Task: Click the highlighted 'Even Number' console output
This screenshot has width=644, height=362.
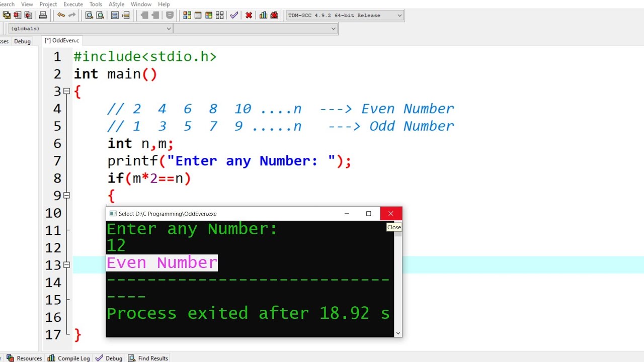Action: (x=162, y=263)
